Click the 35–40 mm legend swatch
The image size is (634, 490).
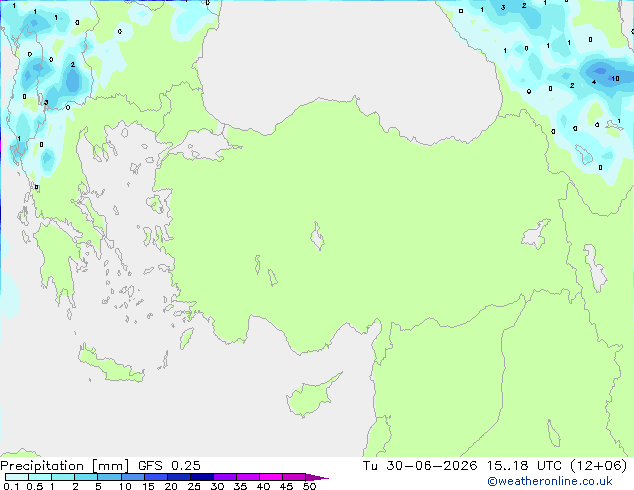(248, 477)
